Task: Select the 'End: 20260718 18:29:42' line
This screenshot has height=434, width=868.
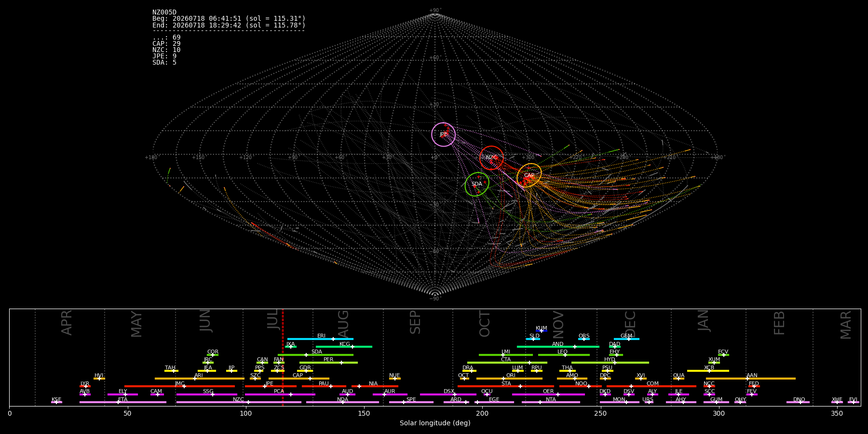Action: (229, 25)
